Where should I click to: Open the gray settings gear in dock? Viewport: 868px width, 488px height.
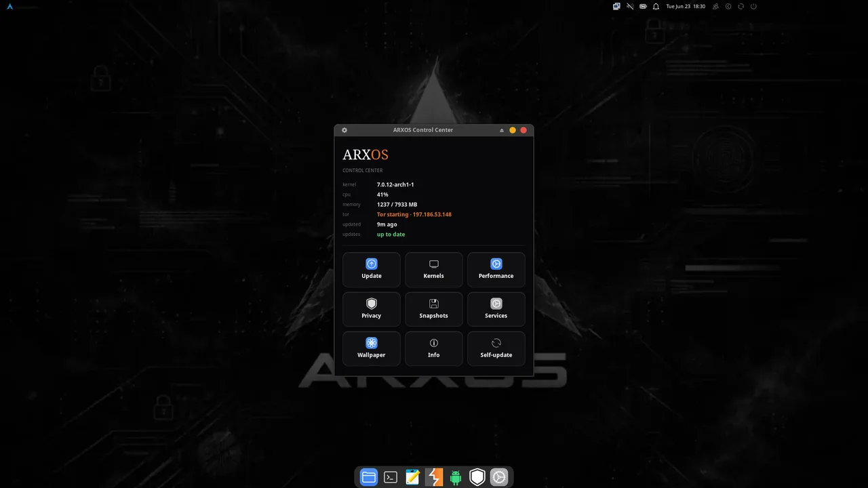pyautogui.click(x=499, y=477)
